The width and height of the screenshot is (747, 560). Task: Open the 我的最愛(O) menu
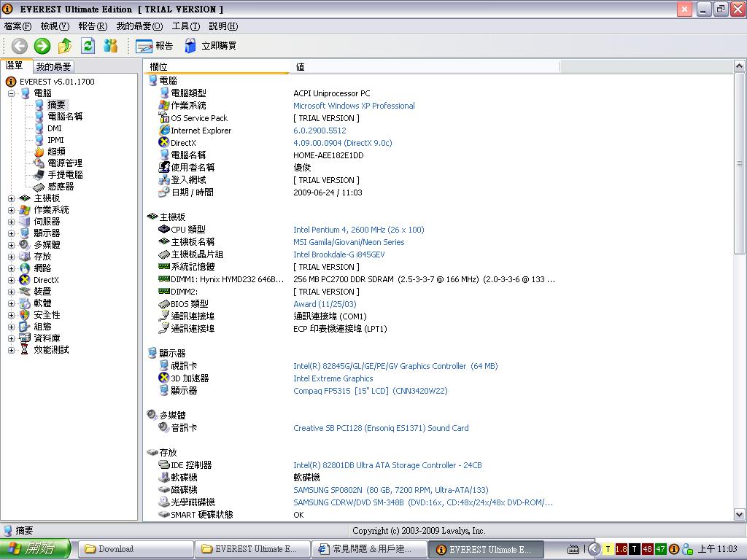139,26
